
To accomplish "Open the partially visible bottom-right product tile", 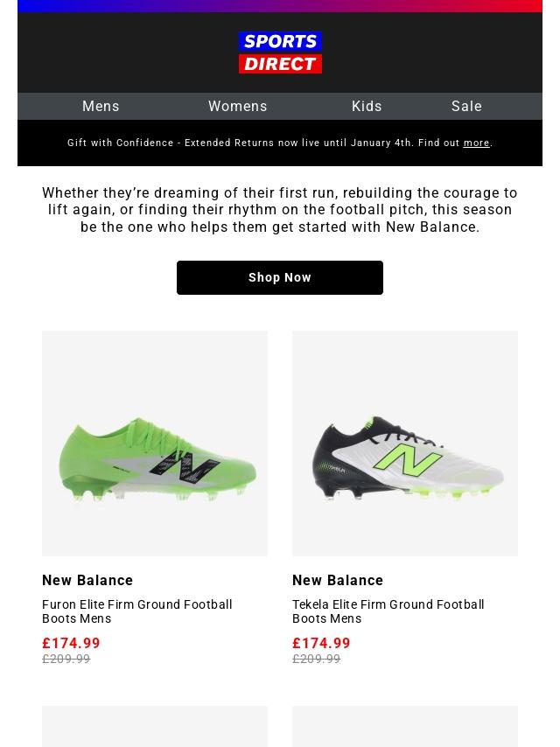I will pyautogui.click(x=405, y=727).
